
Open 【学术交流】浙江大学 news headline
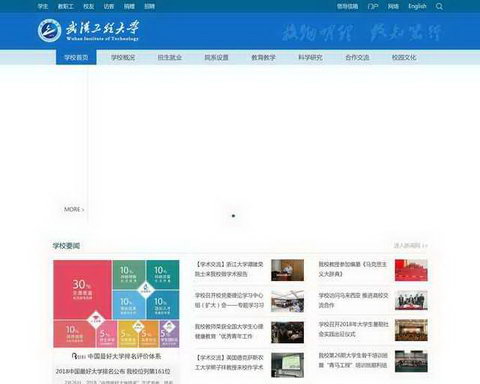[x=229, y=269]
